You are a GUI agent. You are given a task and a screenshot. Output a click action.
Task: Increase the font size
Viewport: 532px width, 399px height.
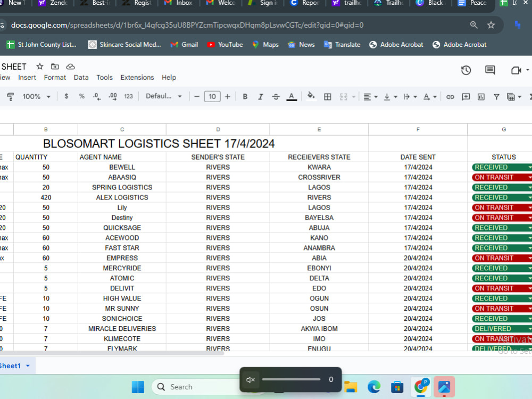click(x=227, y=97)
